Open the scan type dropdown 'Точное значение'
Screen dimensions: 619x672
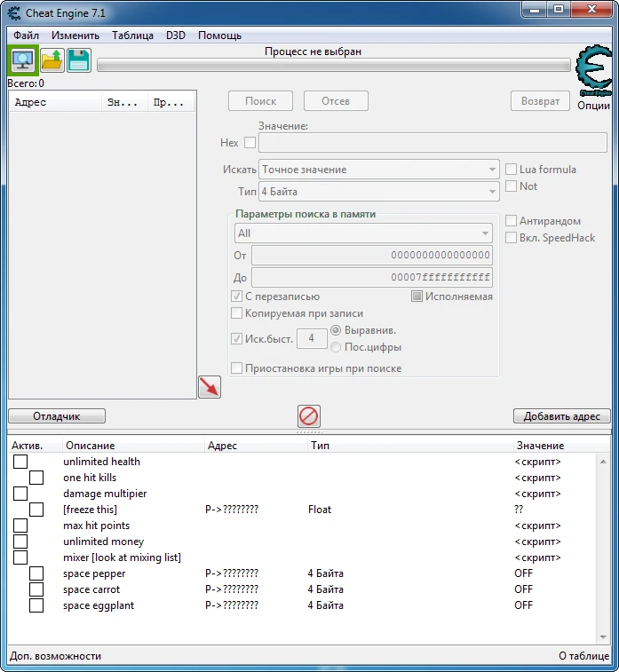tap(379, 170)
